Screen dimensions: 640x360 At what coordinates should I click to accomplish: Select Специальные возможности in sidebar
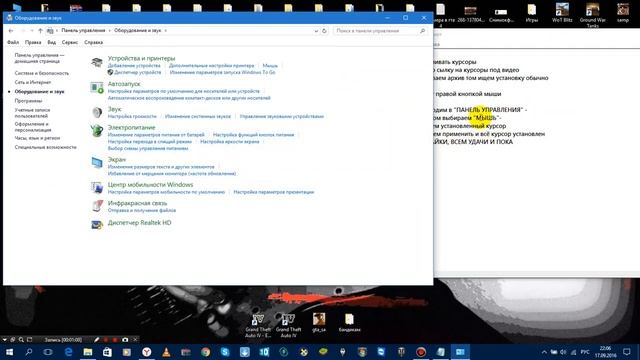(x=45, y=147)
